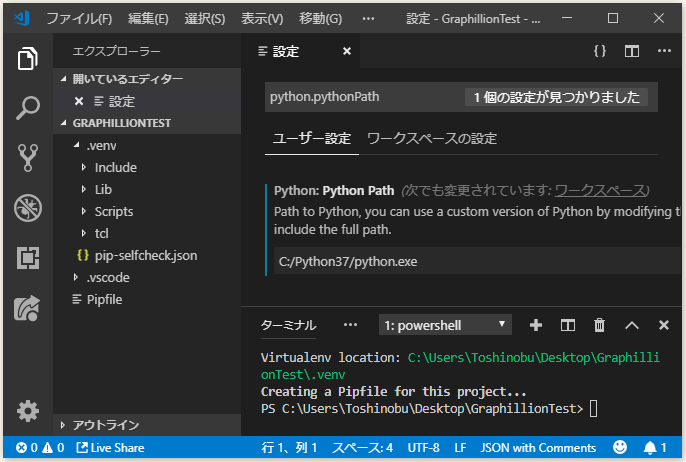
Task: Split the terminal panel
Action: coord(568,325)
